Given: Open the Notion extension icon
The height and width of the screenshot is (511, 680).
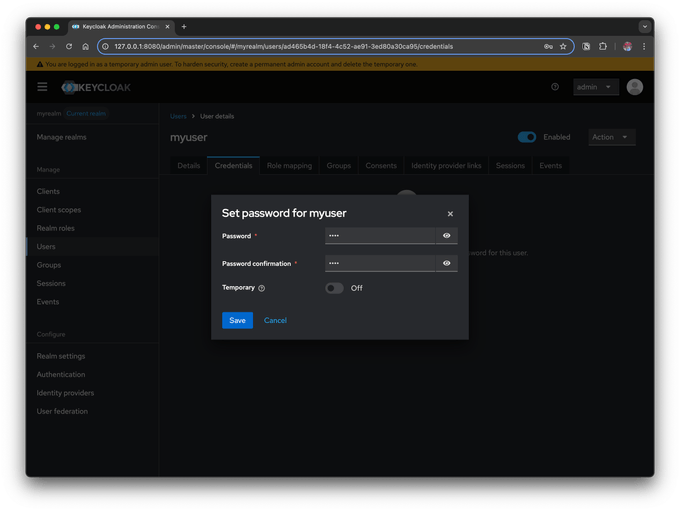Looking at the screenshot, I should coord(586,46).
